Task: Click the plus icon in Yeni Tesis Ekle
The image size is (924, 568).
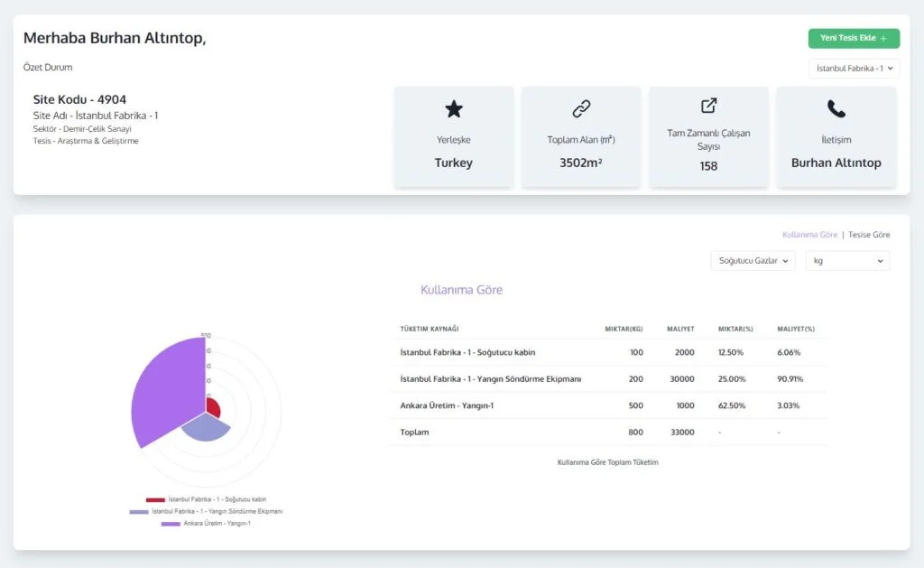Action: 883,39
